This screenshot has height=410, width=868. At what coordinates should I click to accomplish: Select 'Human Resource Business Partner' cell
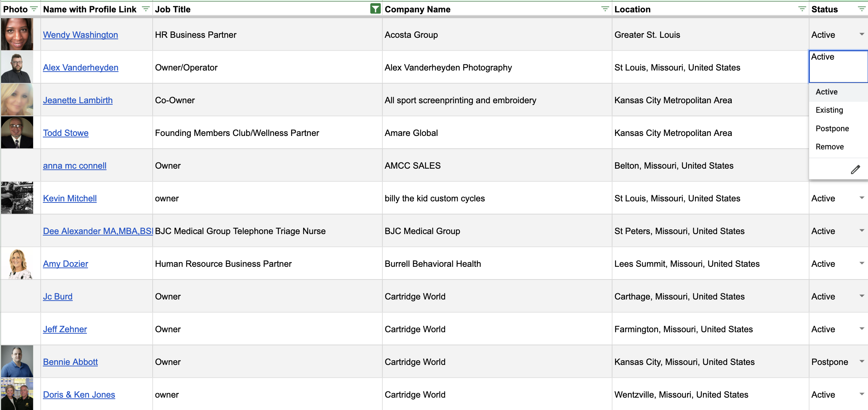(x=267, y=264)
